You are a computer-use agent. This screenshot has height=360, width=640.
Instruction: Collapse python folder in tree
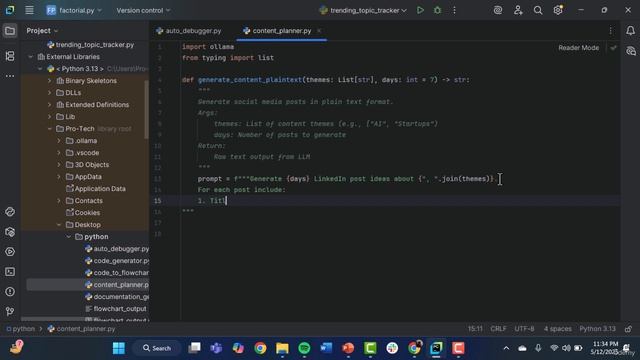68,237
